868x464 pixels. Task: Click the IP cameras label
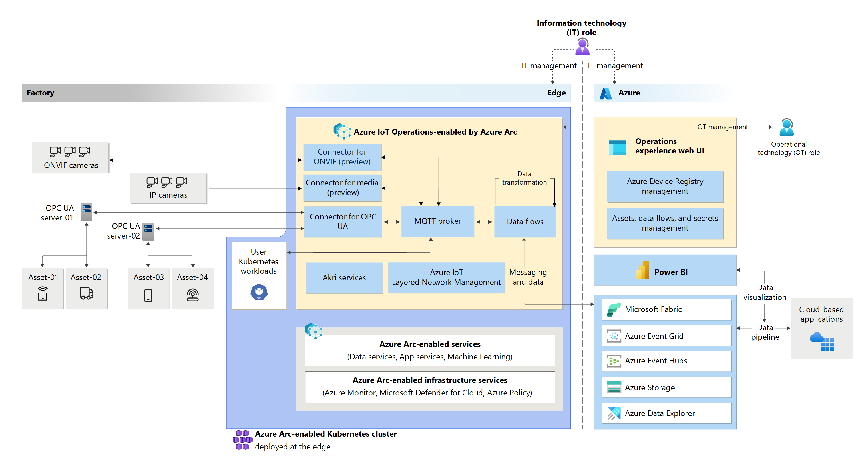click(x=168, y=195)
